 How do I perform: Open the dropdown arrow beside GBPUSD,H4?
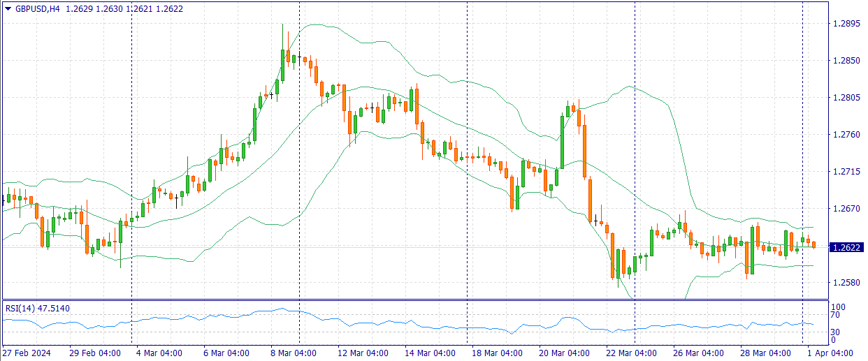click(8, 9)
